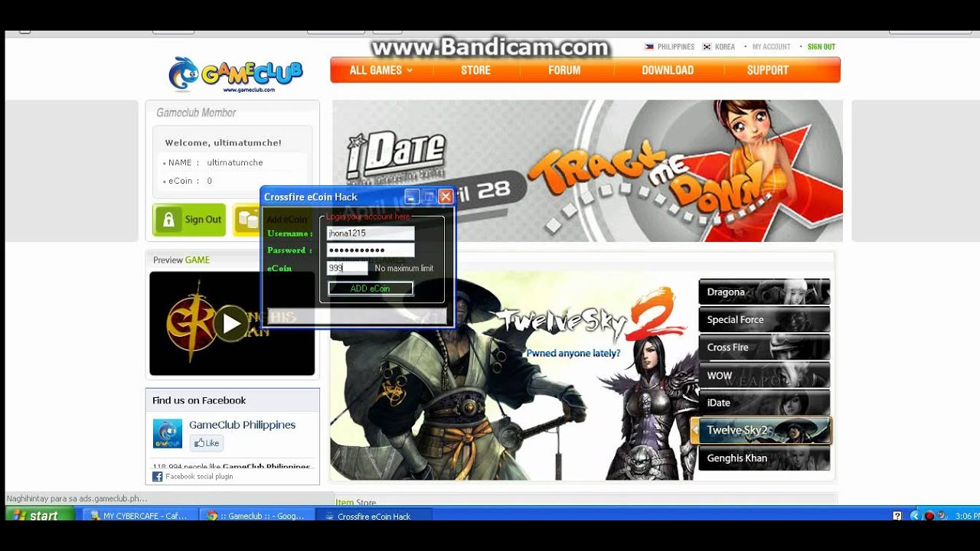980x551 pixels.
Task: Click the Korea flag icon
Action: tap(707, 47)
